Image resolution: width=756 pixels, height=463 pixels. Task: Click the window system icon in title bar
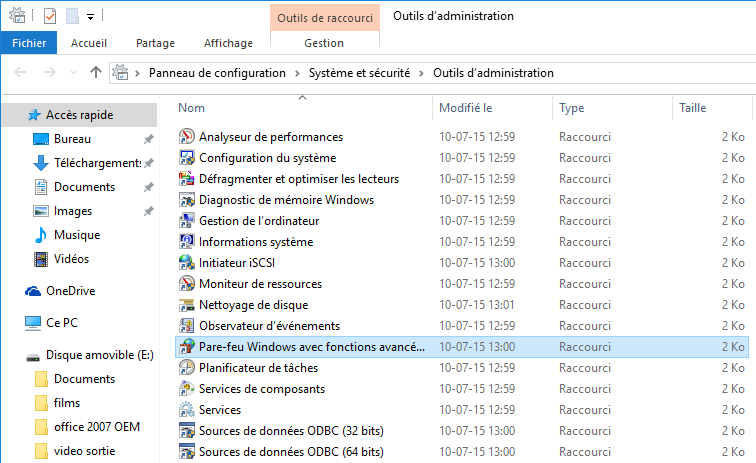17,15
